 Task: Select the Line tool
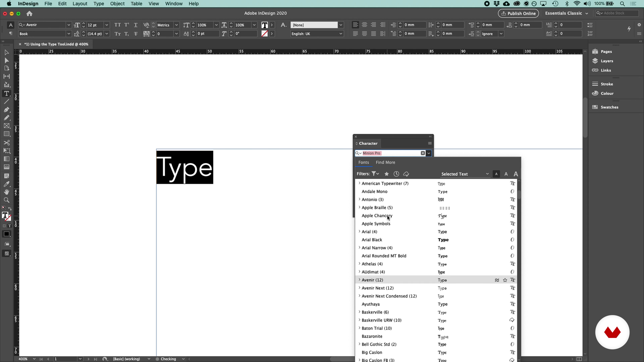[7, 102]
